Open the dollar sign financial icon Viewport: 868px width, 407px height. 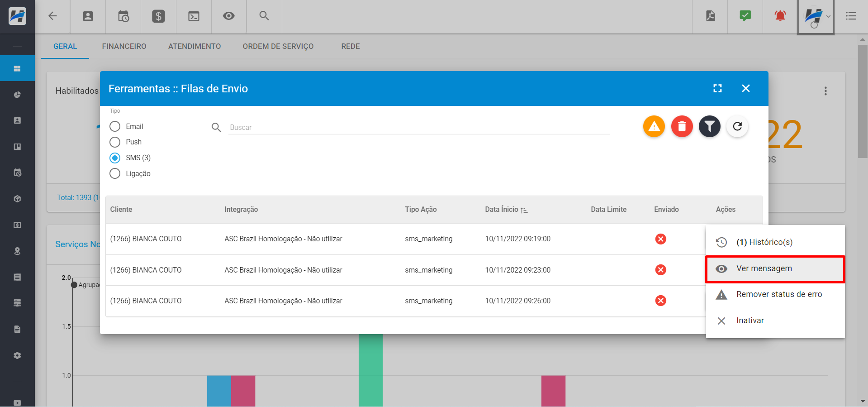158,16
